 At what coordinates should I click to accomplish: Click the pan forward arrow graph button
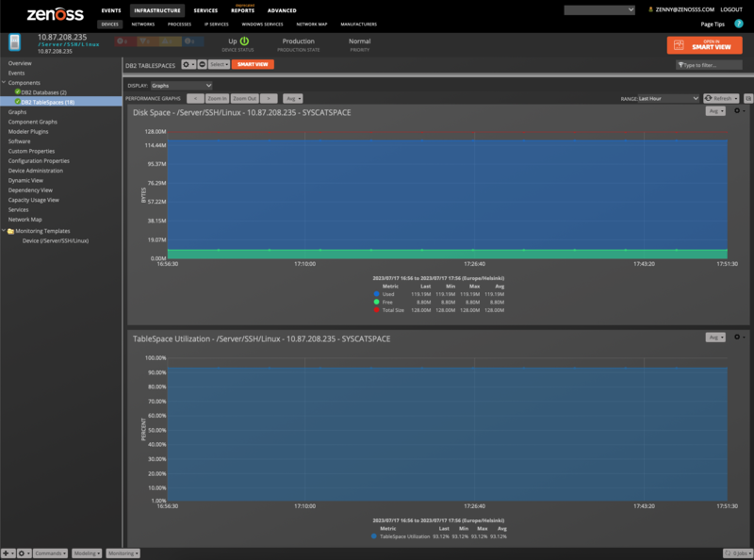(x=269, y=98)
